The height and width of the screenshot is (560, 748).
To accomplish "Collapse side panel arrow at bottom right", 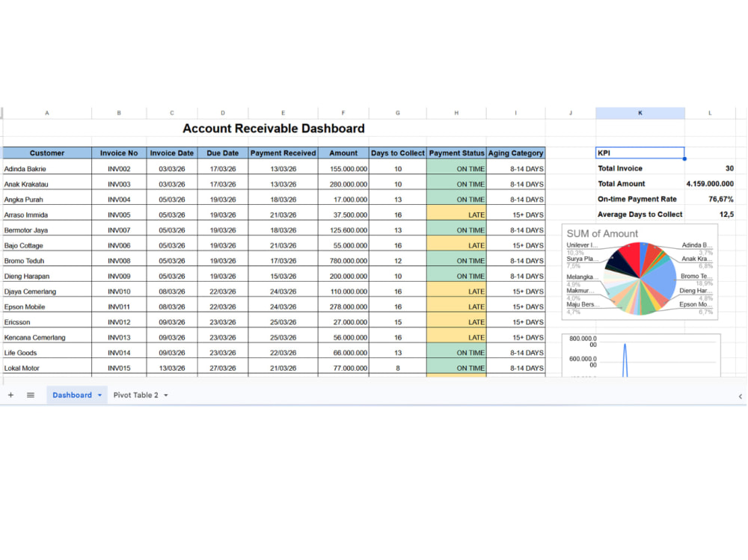I will click(x=740, y=396).
